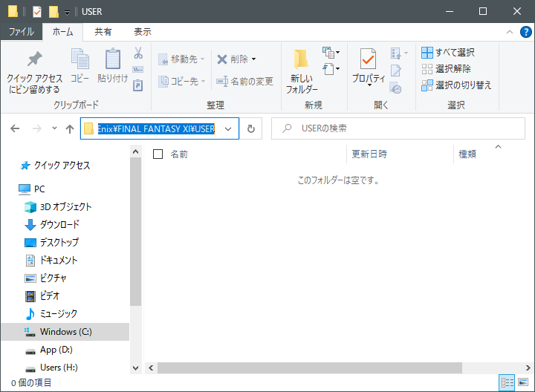Go forward with the right arrow
The image size is (535, 392).
pyautogui.click(x=37, y=128)
